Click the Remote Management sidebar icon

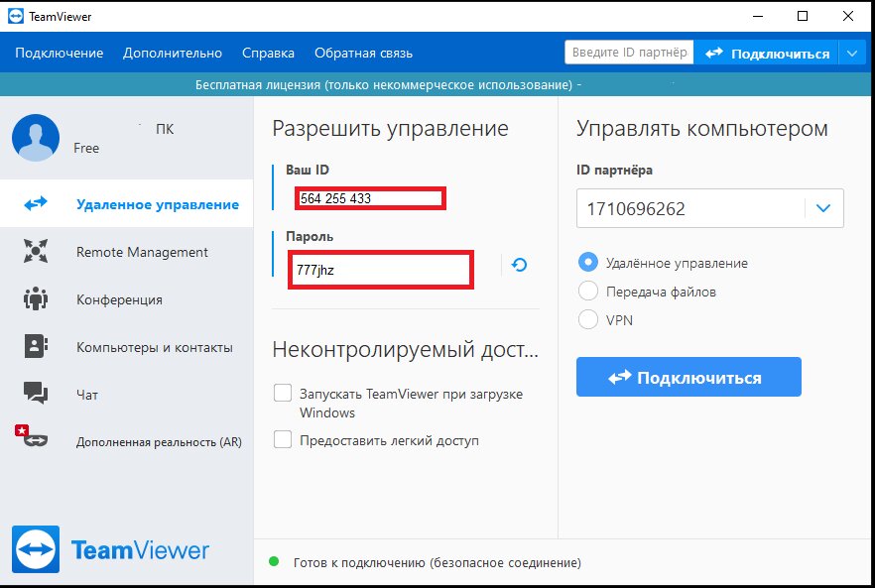tap(36, 251)
